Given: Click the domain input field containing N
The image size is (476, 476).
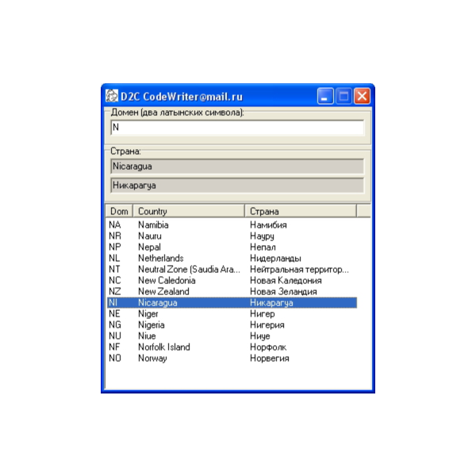Looking at the screenshot, I should pyautogui.click(x=237, y=128).
